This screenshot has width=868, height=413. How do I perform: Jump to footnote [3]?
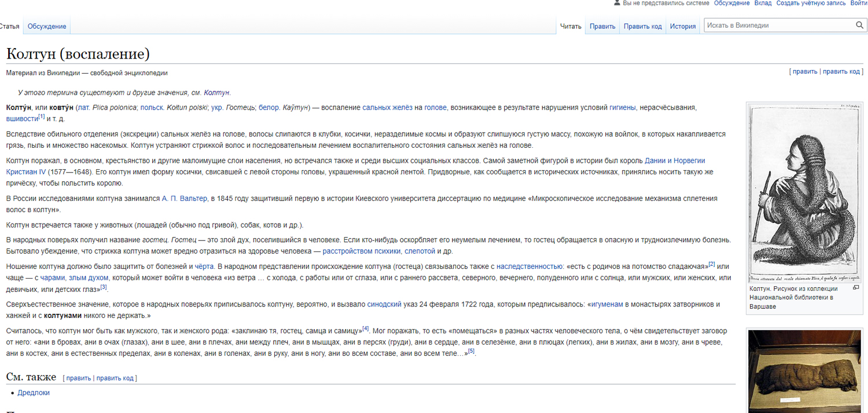[104, 287]
